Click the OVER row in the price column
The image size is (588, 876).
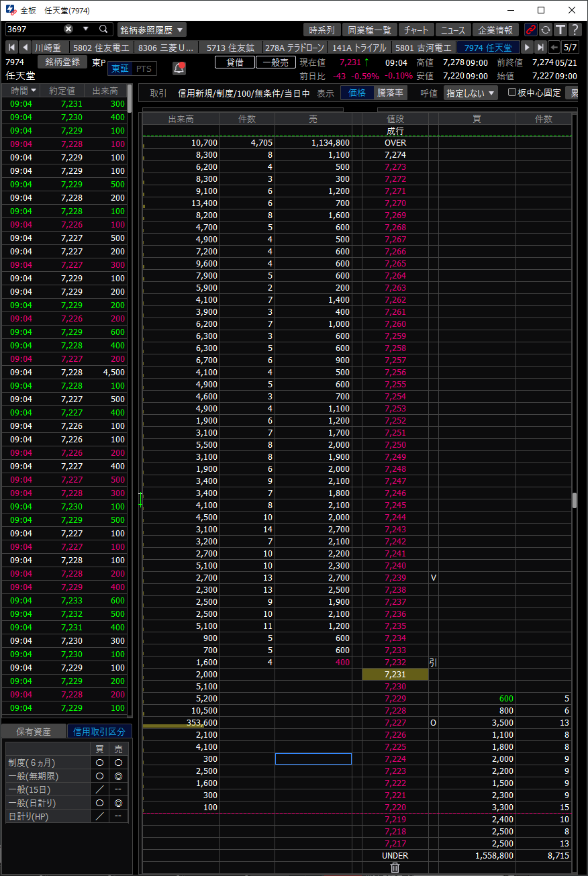tap(395, 142)
